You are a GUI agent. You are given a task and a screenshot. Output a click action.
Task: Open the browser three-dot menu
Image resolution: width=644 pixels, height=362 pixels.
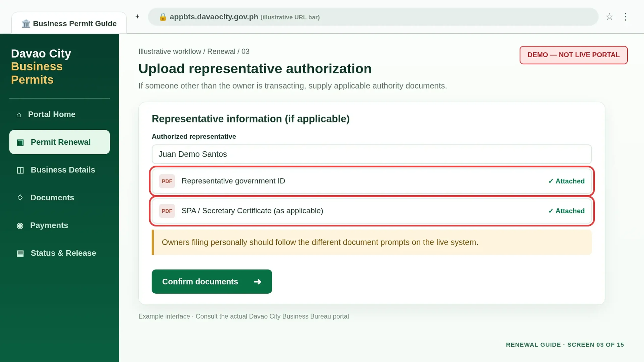point(625,17)
